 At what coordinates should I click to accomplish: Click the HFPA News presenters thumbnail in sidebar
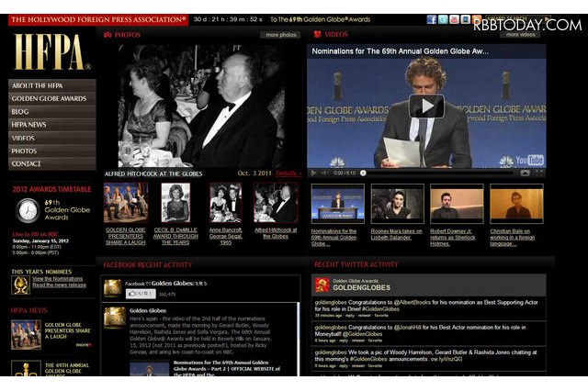(26, 335)
